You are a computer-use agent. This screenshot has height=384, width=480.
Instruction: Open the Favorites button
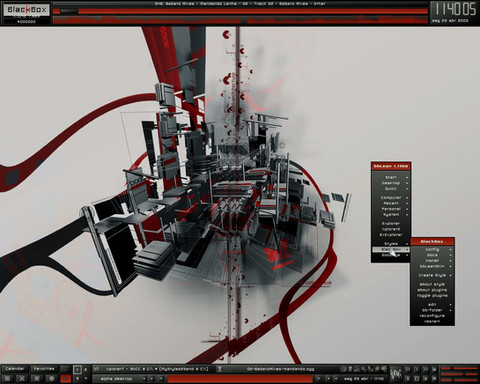pyautogui.click(x=44, y=369)
